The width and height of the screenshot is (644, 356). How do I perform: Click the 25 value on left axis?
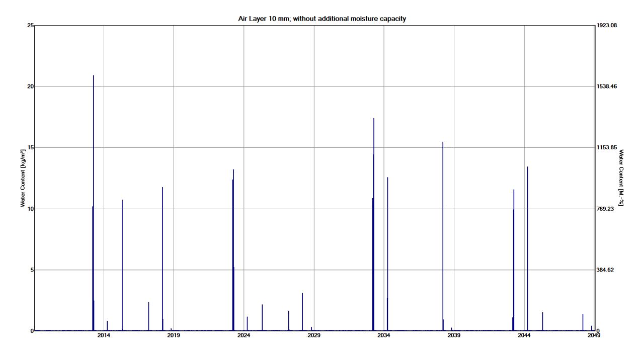click(30, 25)
